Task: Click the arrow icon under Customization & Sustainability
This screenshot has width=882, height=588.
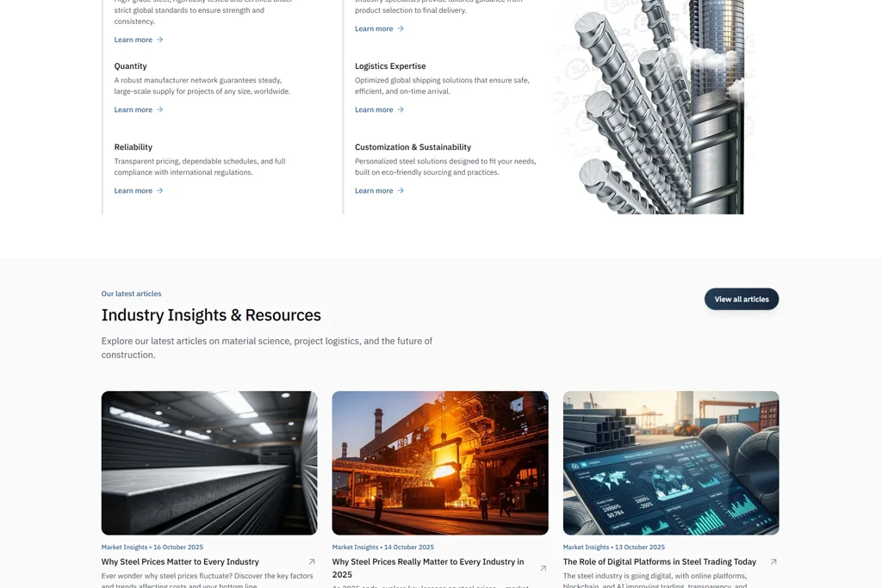Action: pyautogui.click(x=401, y=190)
